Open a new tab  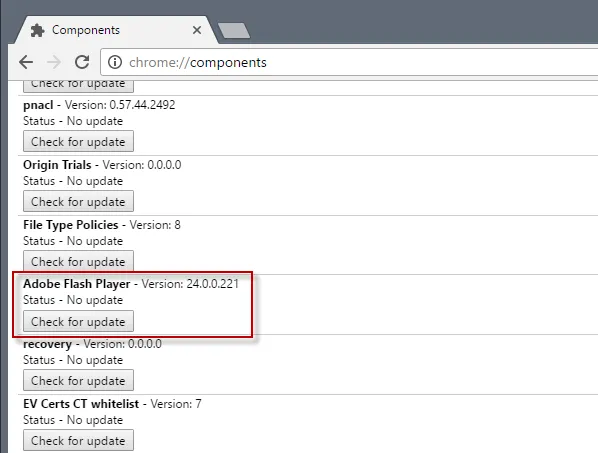point(234,31)
